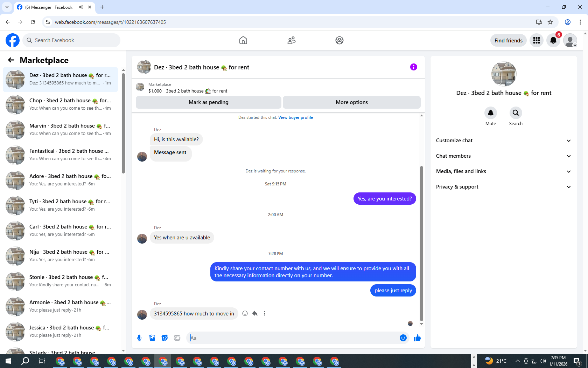Open More options for the listing
This screenshot has height=368, width=588.
pyautogui.click(x=352, y=102)
